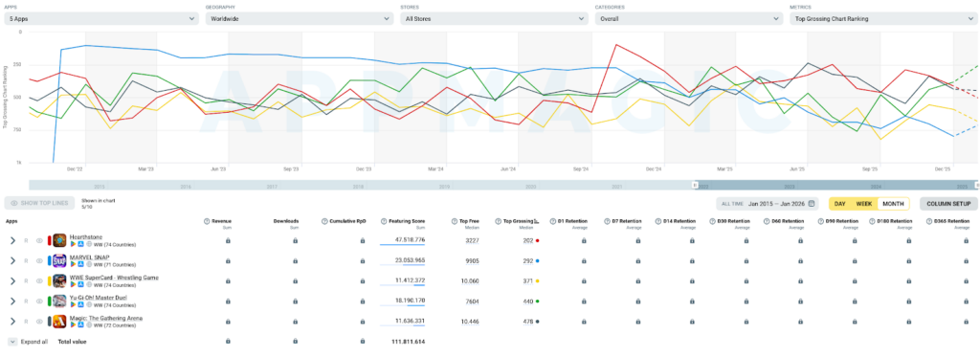Viewport: 980px width, 358px height.
Task: Click the help icon next to D365 Retention
Action: [x=928, y=221]
